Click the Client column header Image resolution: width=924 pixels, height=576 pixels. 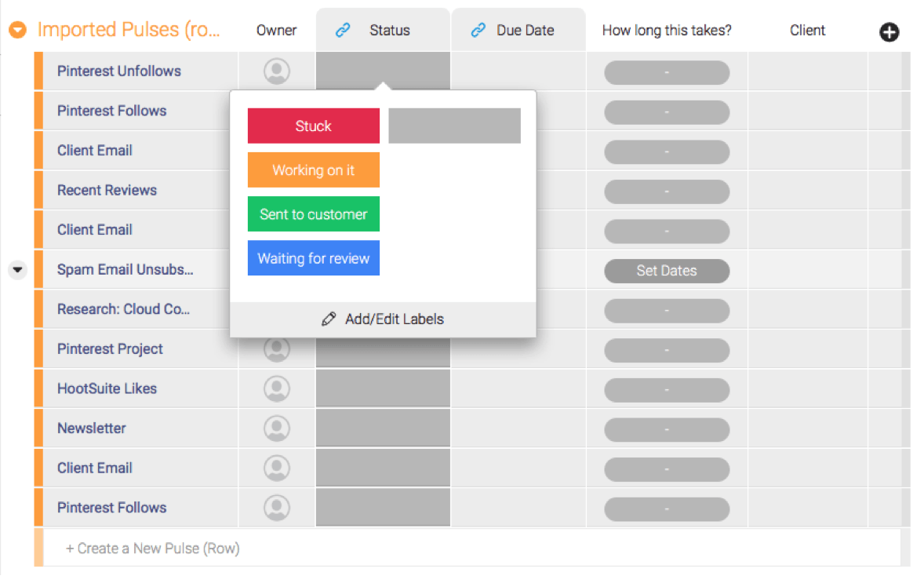point(807,30)
